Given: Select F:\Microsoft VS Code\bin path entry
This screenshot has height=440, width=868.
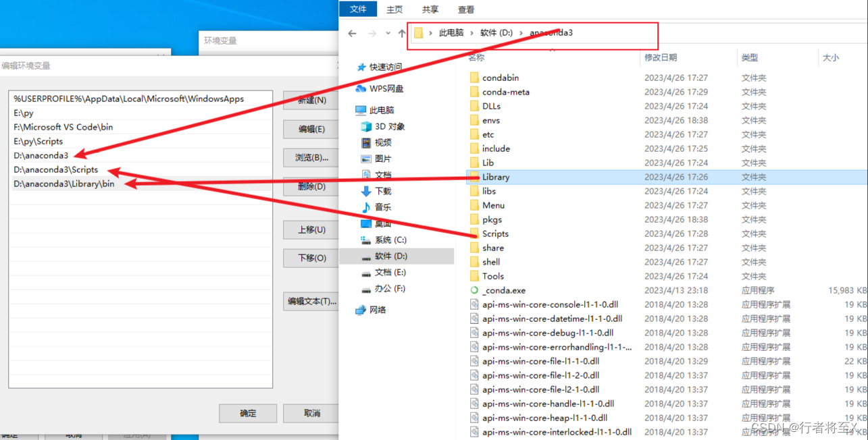Looking at the screenshot, I should tap(141, 127).
